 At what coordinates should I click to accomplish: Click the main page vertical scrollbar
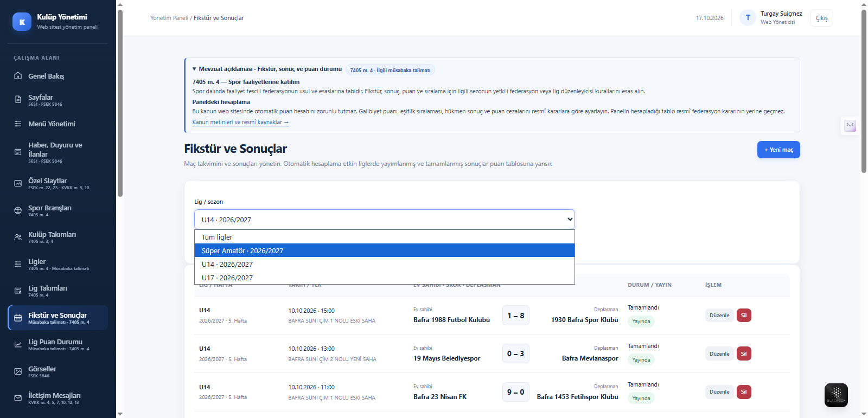click(864, 91)
